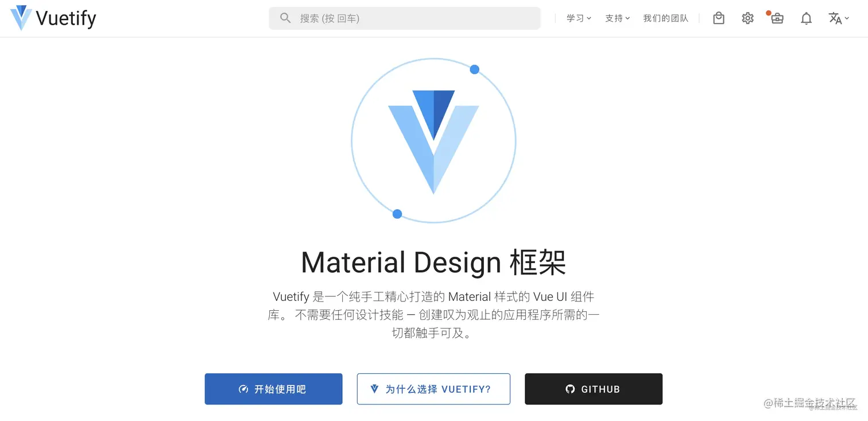The height and width of the screenshot is (421, 868).
Task: Open language dropdown chevron next to translate
Action: [847, 18]
